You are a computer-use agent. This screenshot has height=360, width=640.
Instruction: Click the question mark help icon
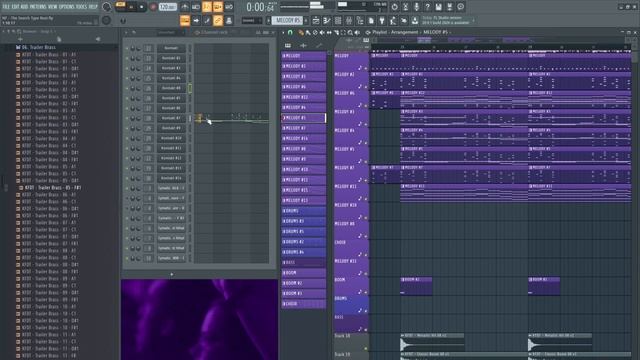(x=427, y=7)
